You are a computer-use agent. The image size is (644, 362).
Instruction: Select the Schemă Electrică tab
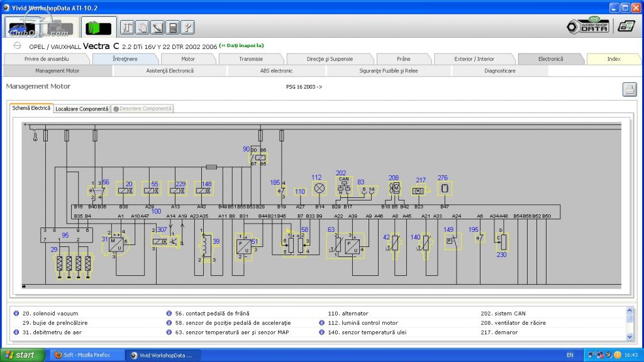point(31,108)
